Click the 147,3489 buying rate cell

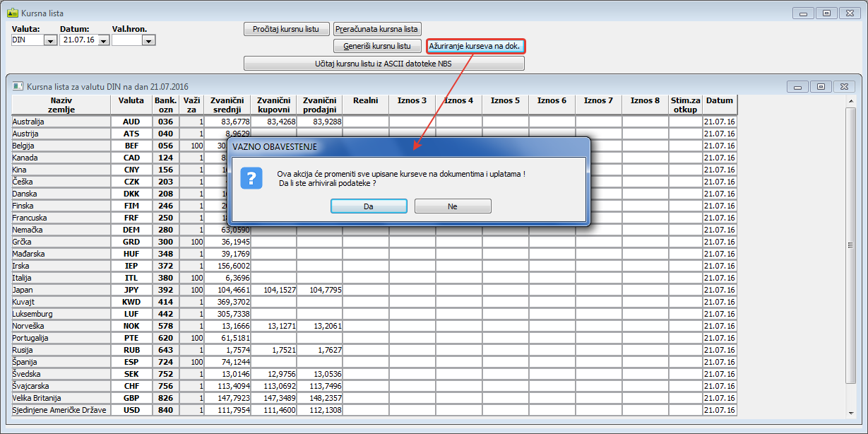273,398
